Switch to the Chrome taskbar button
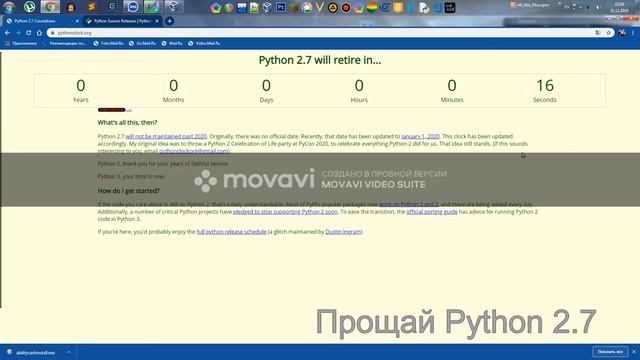Image resolution: width=640 pixels, height=360 pixels. click(x=50, y=7)
